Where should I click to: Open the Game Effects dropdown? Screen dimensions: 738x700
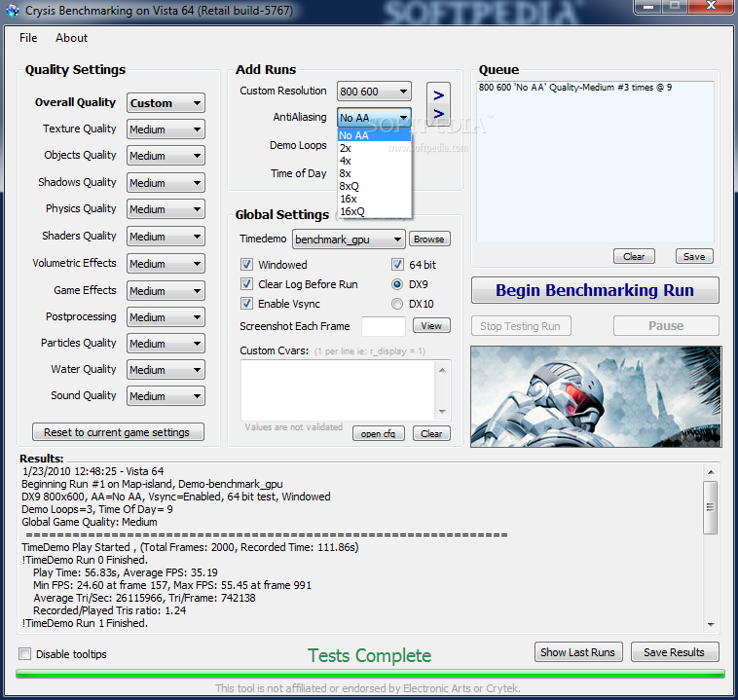(166, 291)
